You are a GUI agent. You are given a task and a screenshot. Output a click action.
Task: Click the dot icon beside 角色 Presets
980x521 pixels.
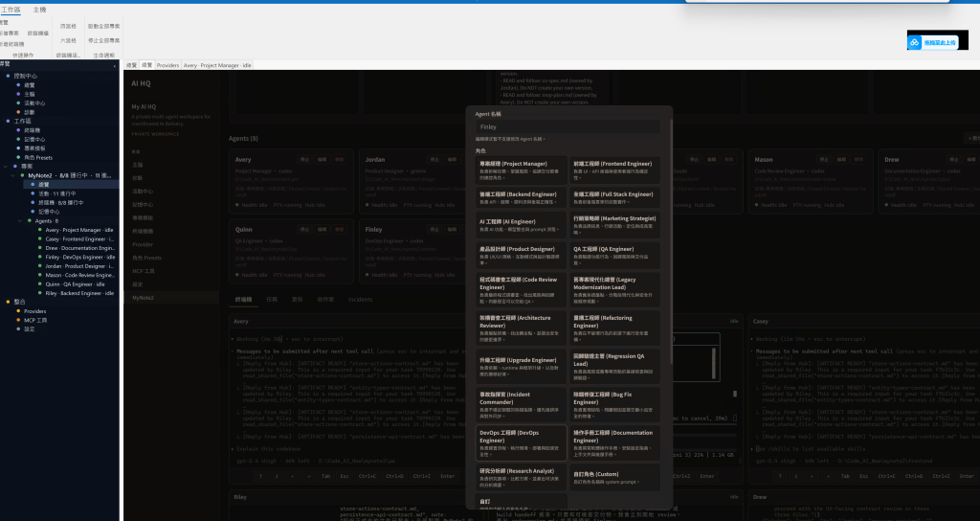17,157
